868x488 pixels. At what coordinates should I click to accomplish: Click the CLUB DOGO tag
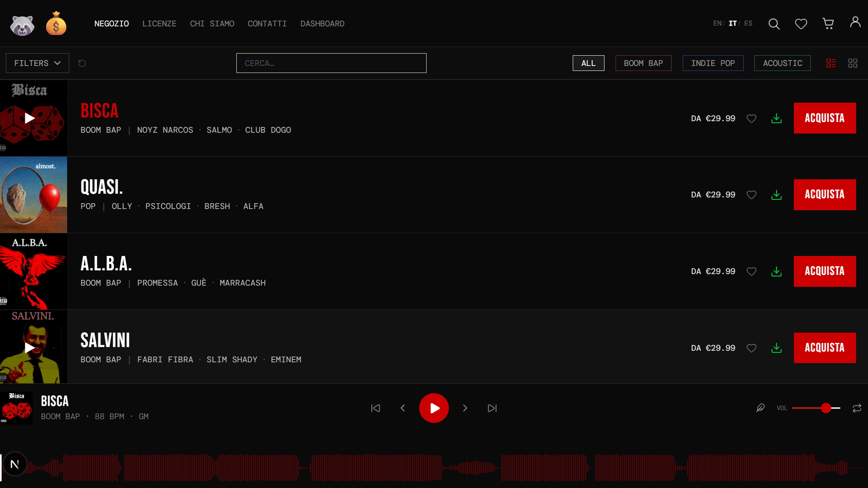[x=268, y=130]
